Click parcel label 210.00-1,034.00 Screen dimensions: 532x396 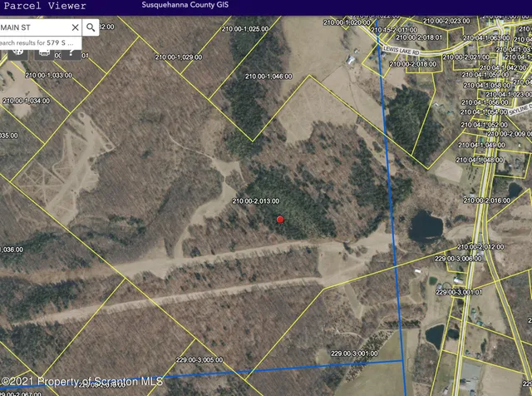26,101
